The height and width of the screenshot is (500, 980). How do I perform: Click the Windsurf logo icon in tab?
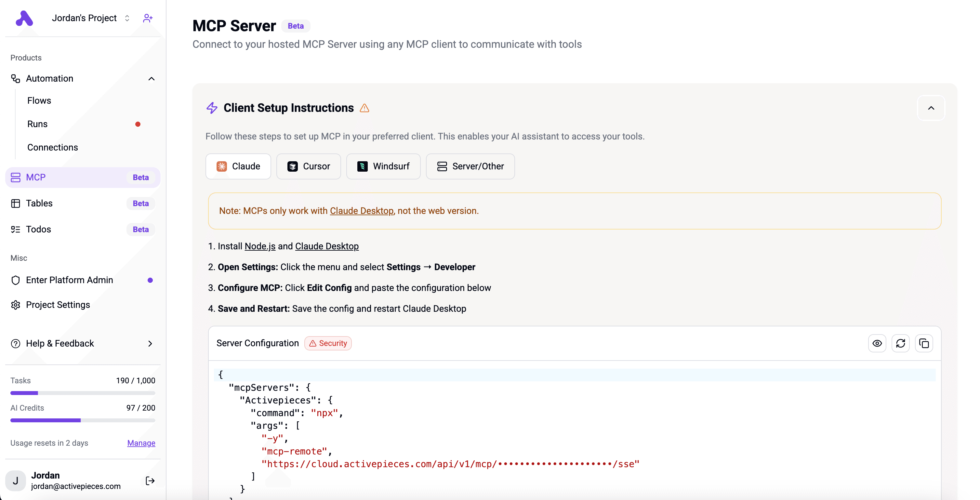pos(362,166)
